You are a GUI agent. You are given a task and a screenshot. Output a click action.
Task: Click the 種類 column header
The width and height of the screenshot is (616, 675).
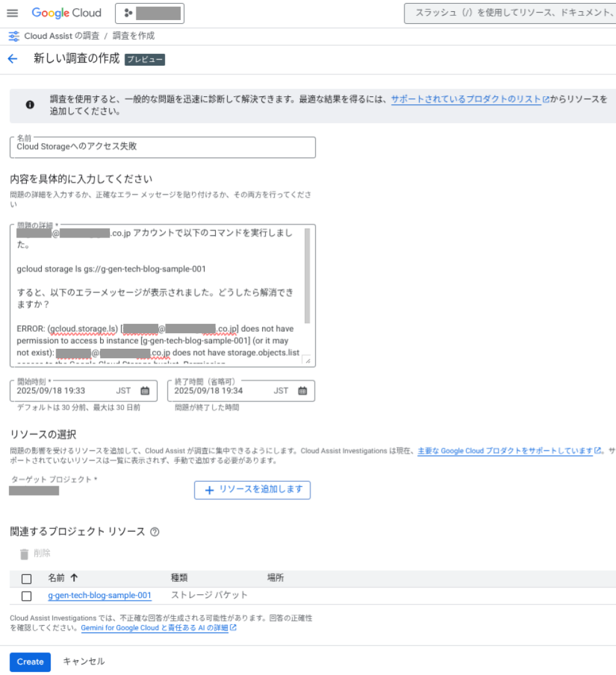(x=179, y=577)
